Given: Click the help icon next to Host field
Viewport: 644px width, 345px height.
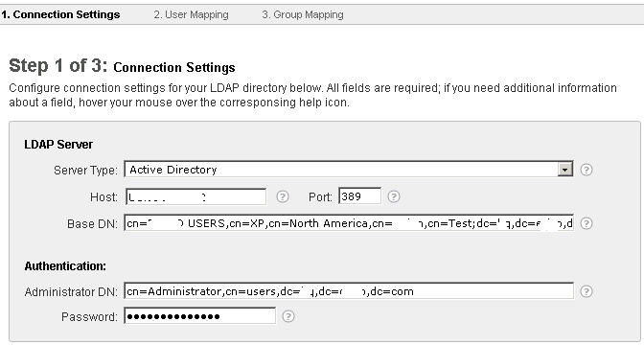Looking at the screenshot, I should coord(282,196).
